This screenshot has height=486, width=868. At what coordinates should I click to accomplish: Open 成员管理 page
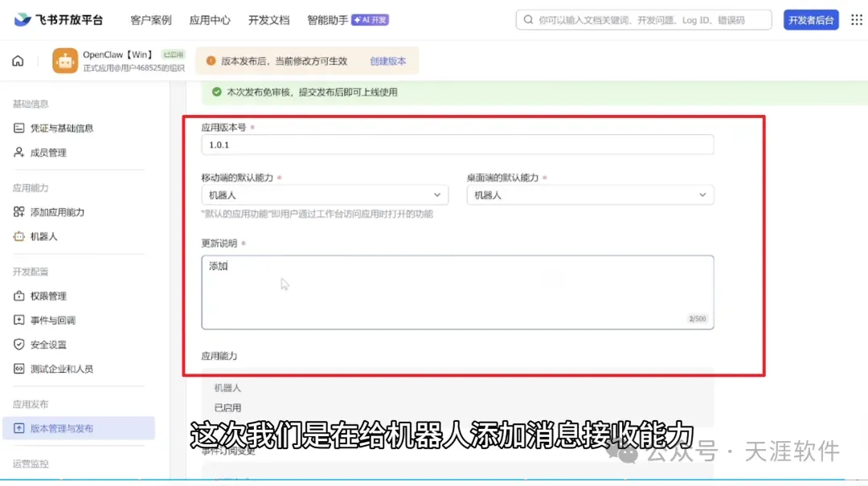[x=48, y=152]
